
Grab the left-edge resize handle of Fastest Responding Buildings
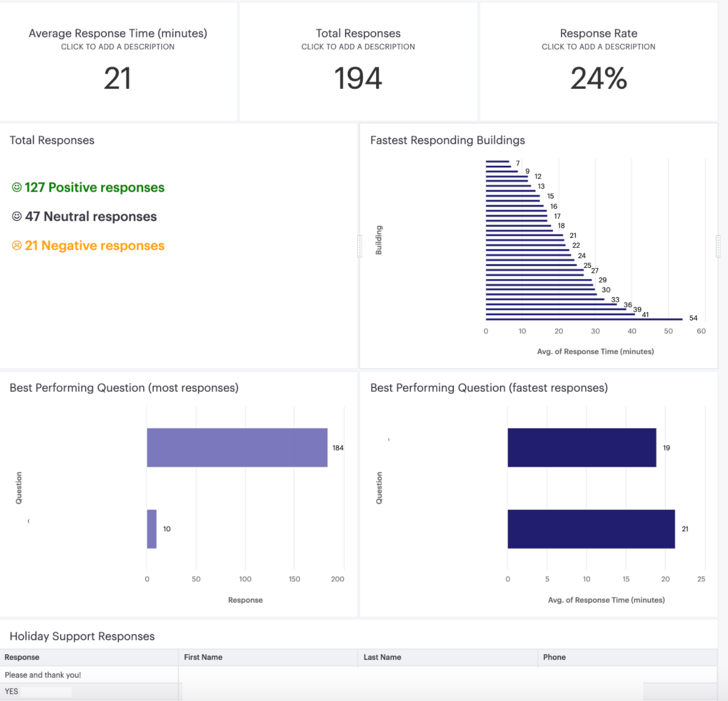click(359, 246)
